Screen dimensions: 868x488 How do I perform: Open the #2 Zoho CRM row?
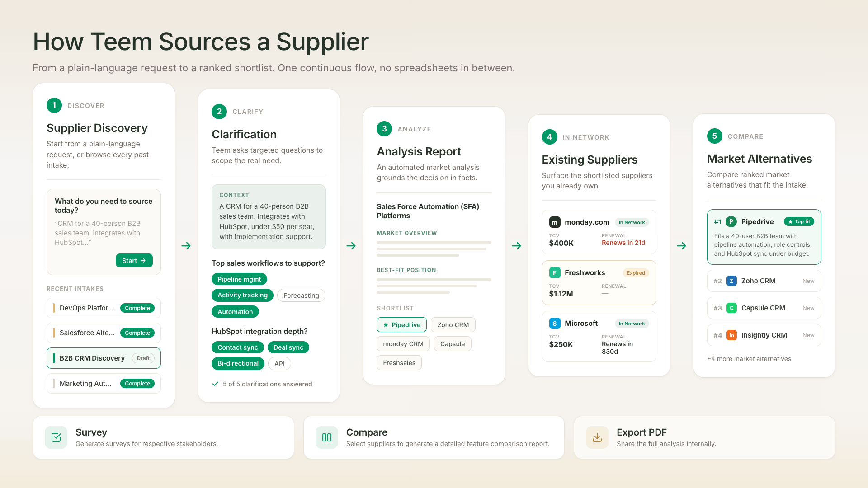click(x=764, y=281)
